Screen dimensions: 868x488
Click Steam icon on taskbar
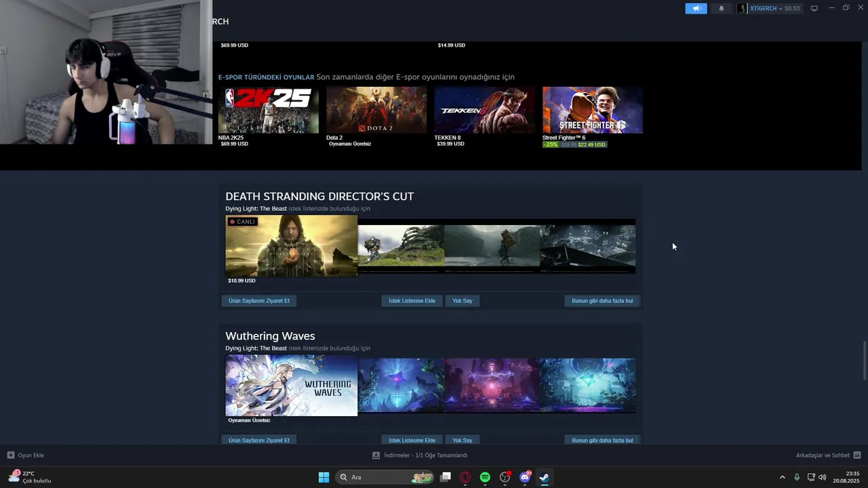[544, 477]
